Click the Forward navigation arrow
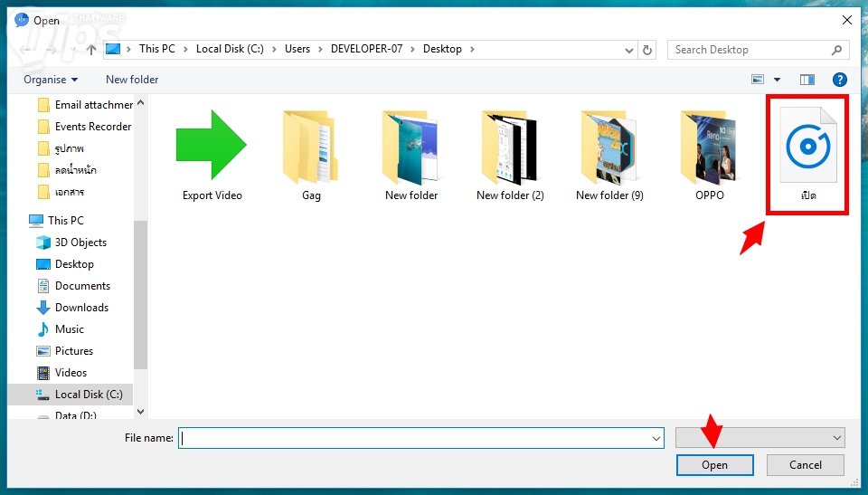 coord(51,50)
